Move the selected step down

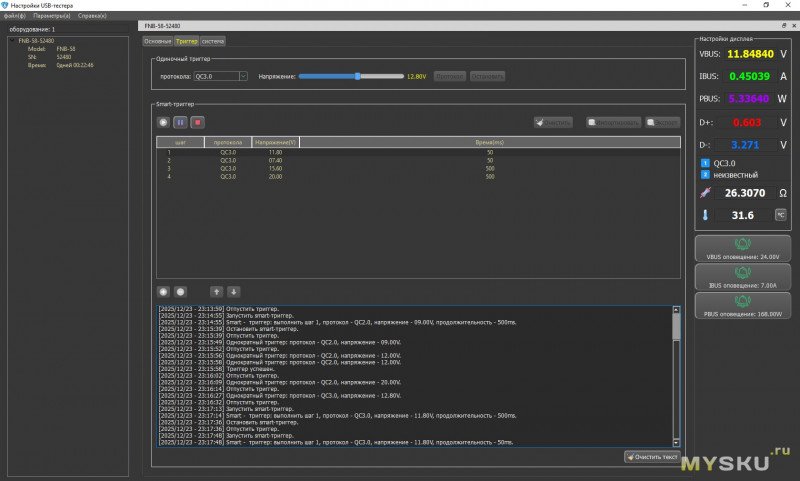point(233,291)
